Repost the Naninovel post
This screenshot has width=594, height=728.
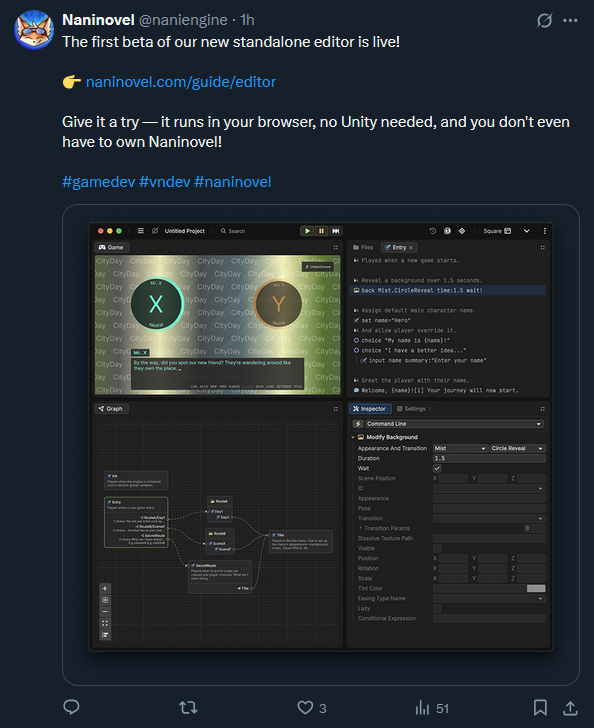188,708
